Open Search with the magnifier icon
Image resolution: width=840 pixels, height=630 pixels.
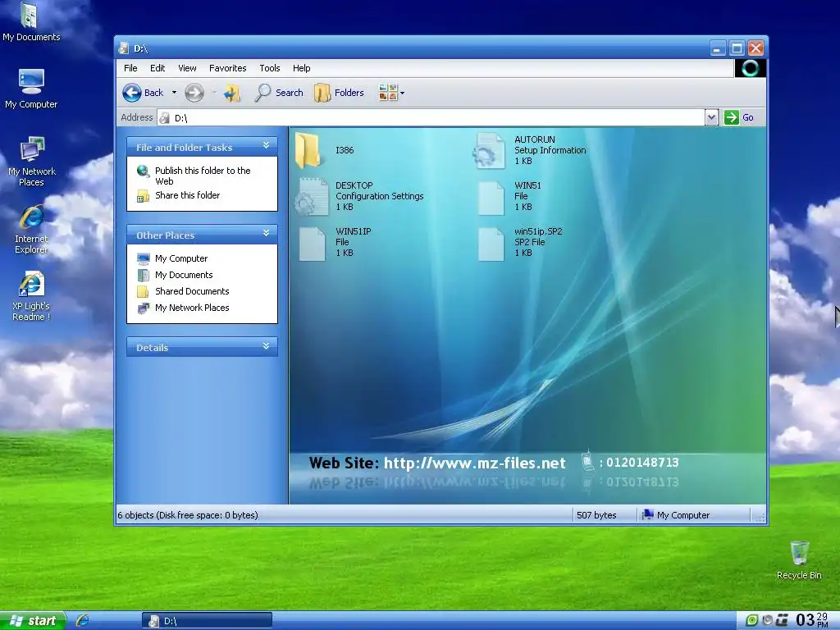(262, 93)
